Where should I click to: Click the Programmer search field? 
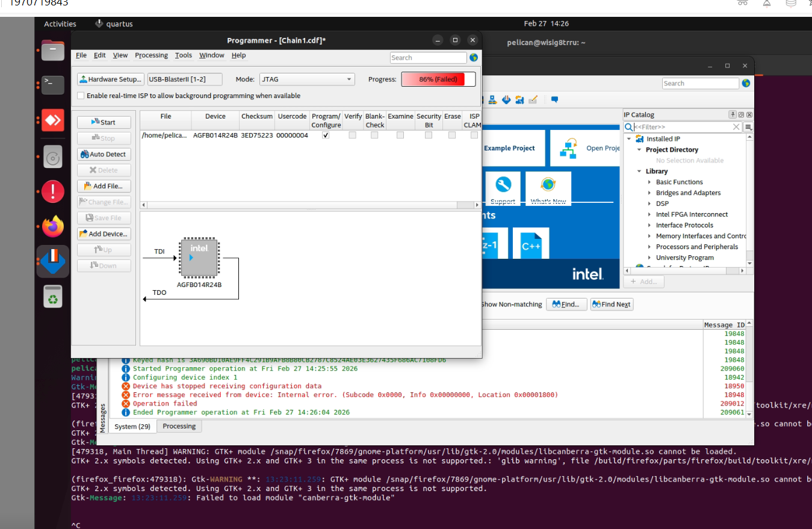pyautogui.click(x=428, y=58)
